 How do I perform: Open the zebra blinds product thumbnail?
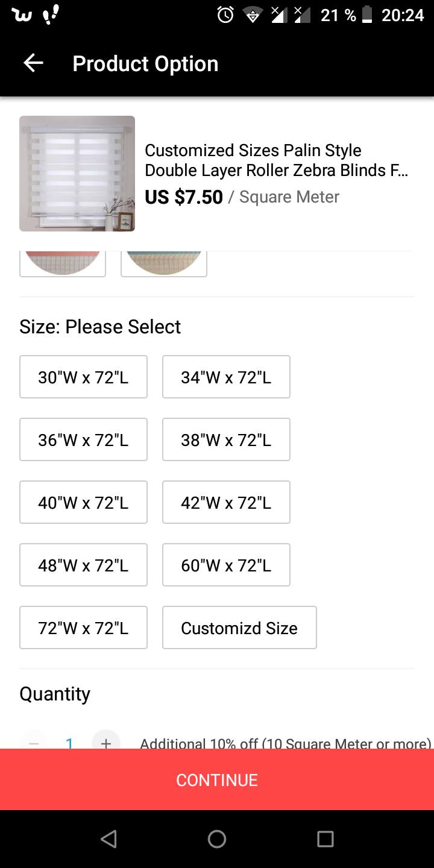click(77, 174)
